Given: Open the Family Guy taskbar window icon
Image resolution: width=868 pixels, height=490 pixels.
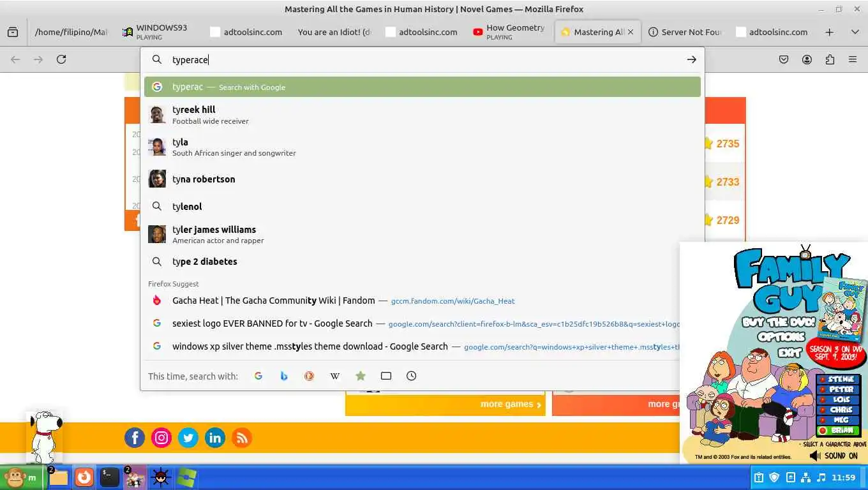Looking at the screenshot, I should (x=135, y=477).
